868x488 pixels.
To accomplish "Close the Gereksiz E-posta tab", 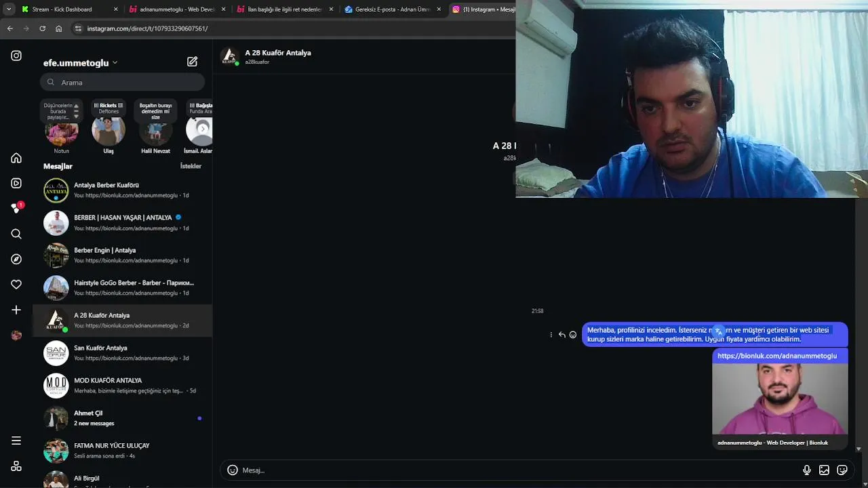I will (439, 9).
